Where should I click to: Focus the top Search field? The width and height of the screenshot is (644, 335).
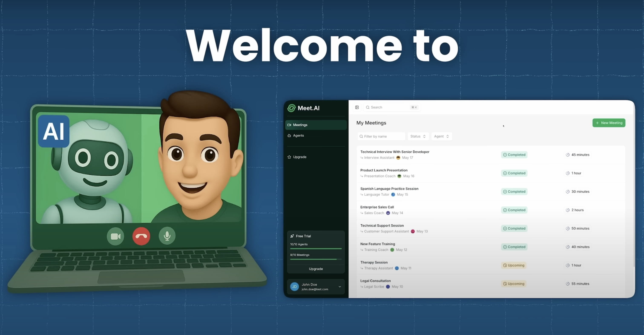pos(392,107)
